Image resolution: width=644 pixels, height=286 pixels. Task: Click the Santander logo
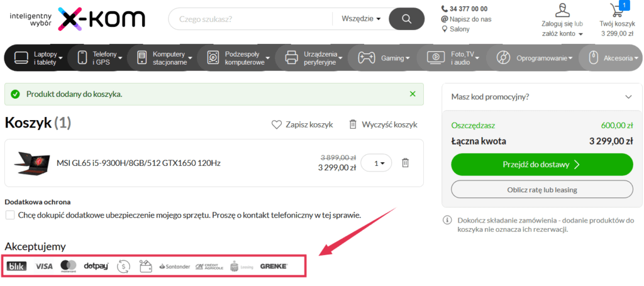[175, 267]
